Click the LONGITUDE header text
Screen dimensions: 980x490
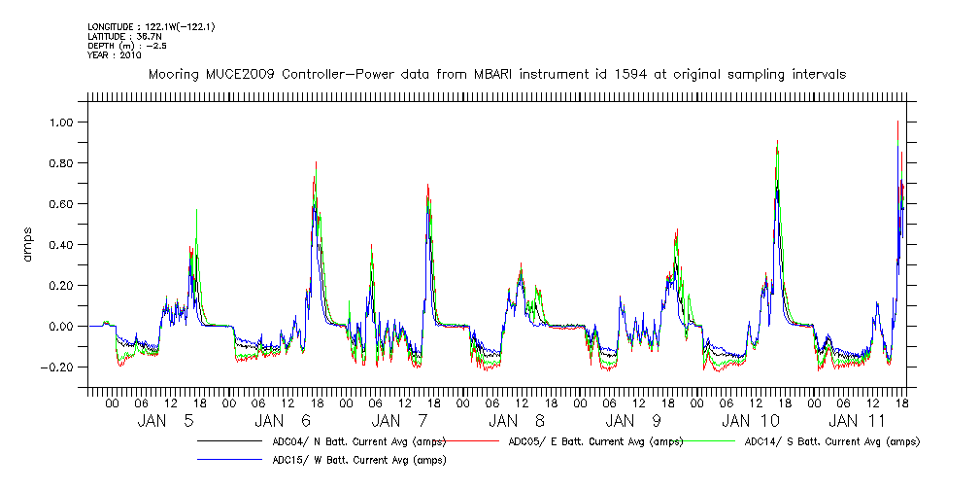(x=151, y=26)
